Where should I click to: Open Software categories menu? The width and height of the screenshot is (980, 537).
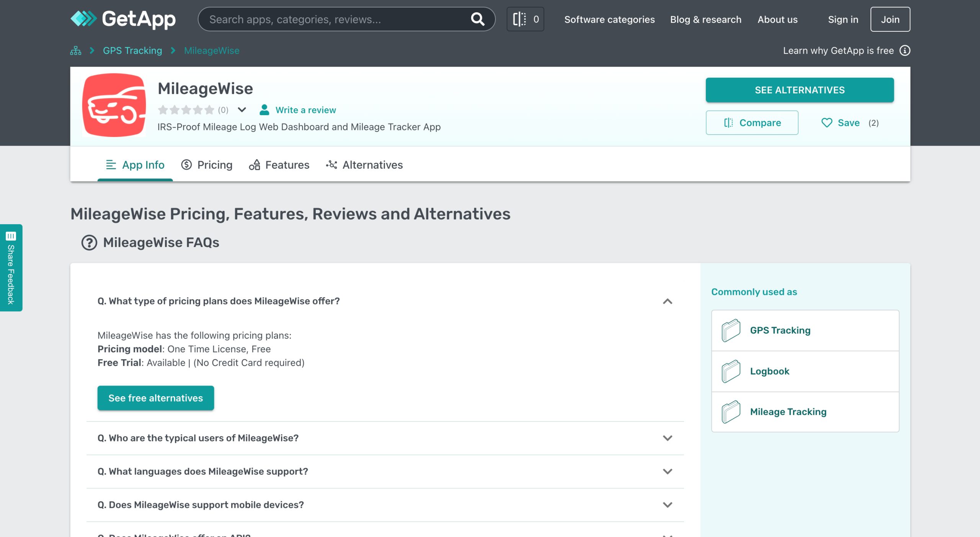pyautogui.click(x=609, y=19)
